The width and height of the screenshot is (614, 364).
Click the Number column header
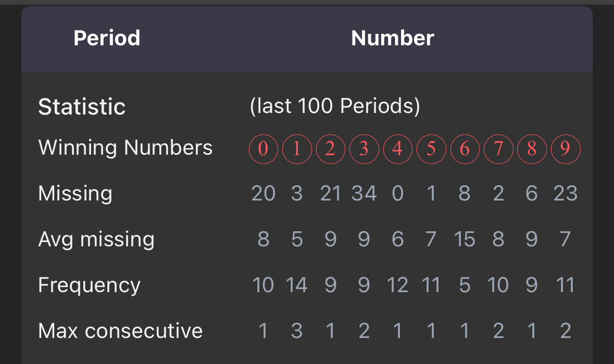click(x=392, y=38)
